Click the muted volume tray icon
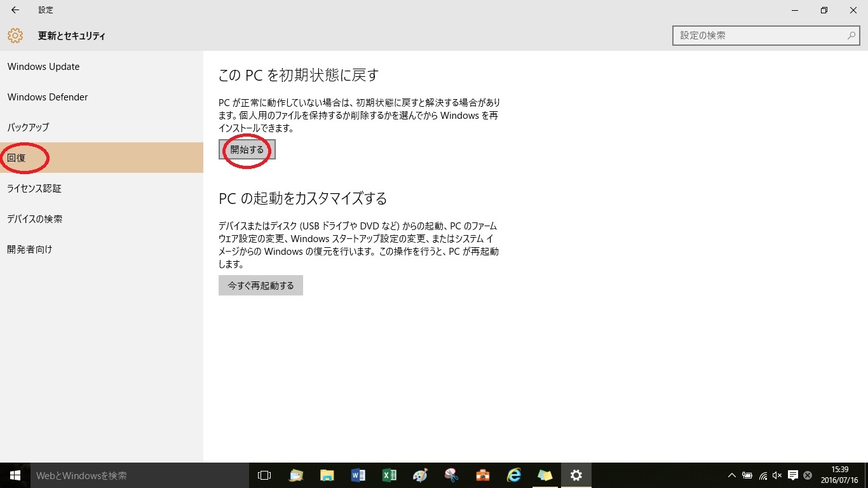868x488 pixels. 777,475
